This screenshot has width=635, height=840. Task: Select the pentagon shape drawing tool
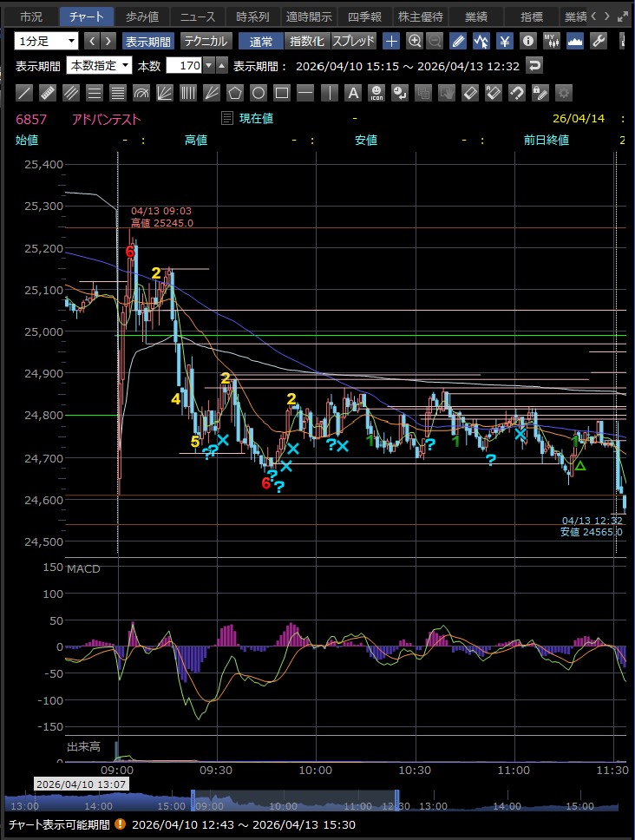point(235,93)
